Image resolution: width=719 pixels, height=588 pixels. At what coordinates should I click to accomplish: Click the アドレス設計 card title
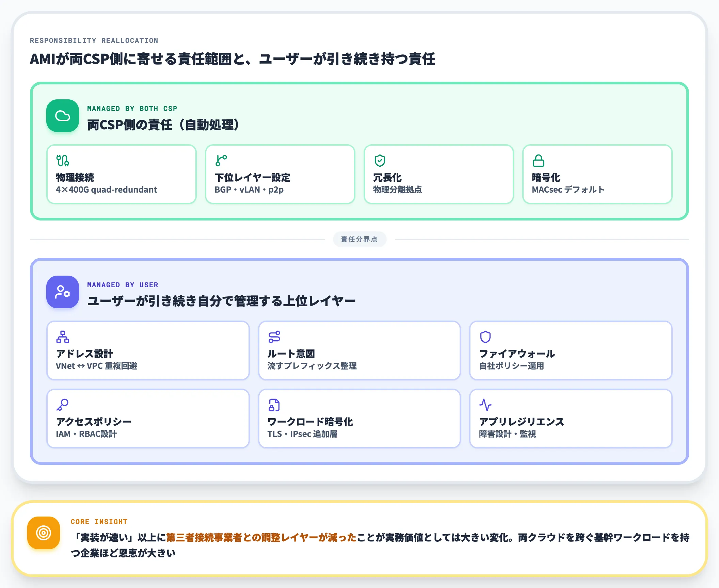pos(84,354)
